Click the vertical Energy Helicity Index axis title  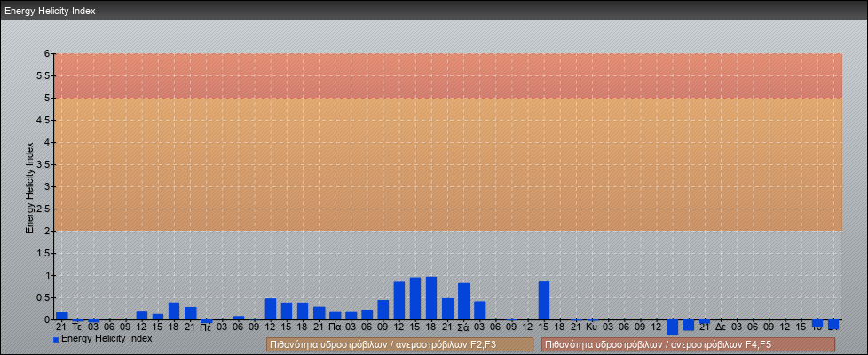tap(30, 187)
